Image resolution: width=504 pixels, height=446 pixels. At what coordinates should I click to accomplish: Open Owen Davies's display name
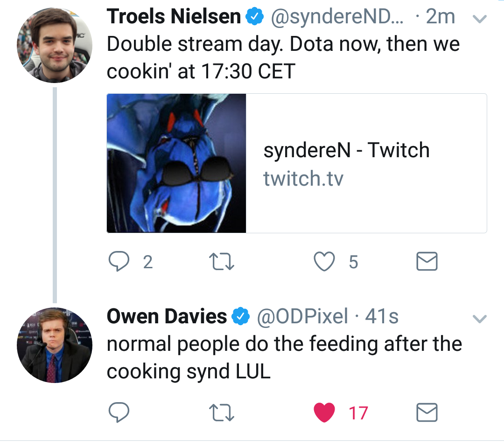166,317
